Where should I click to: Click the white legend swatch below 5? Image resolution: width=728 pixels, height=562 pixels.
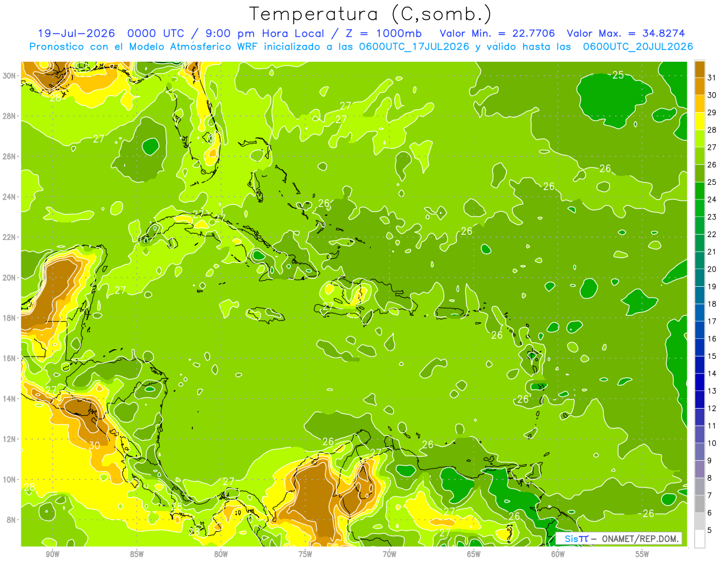(699, 539)
